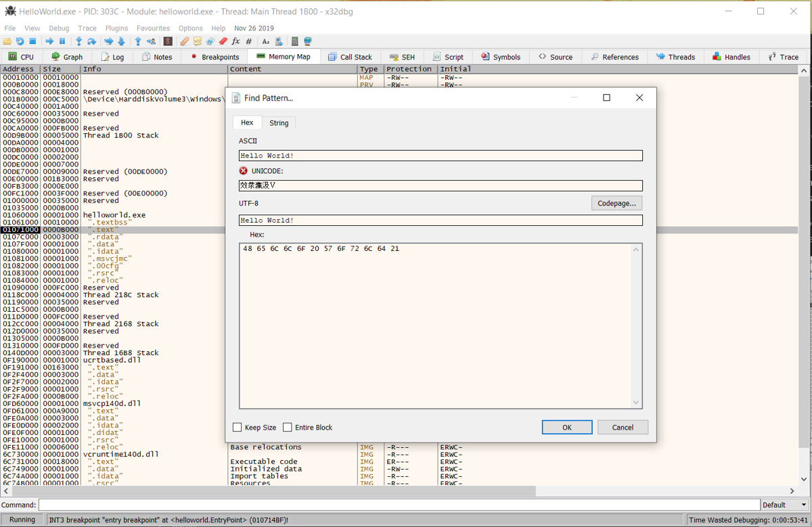Show the Labels list icon
812x527 pixels.
click(210, 41)
